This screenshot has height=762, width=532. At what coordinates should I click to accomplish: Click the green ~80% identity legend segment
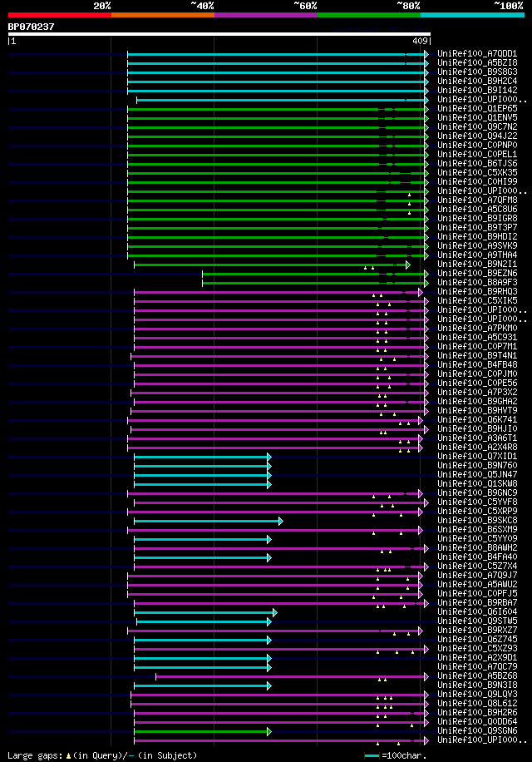(369, 15)
